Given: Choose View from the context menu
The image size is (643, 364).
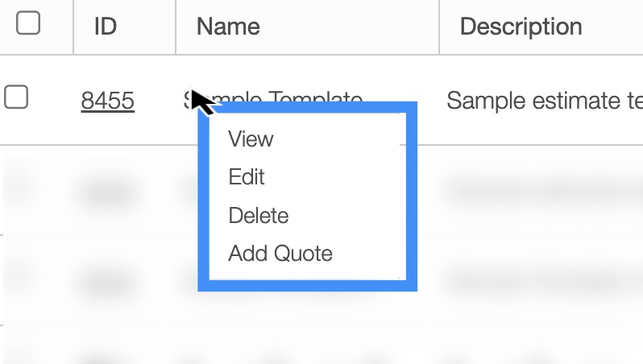Looking at the screenshot, I should pyautogui.click(x=251, y=139).
